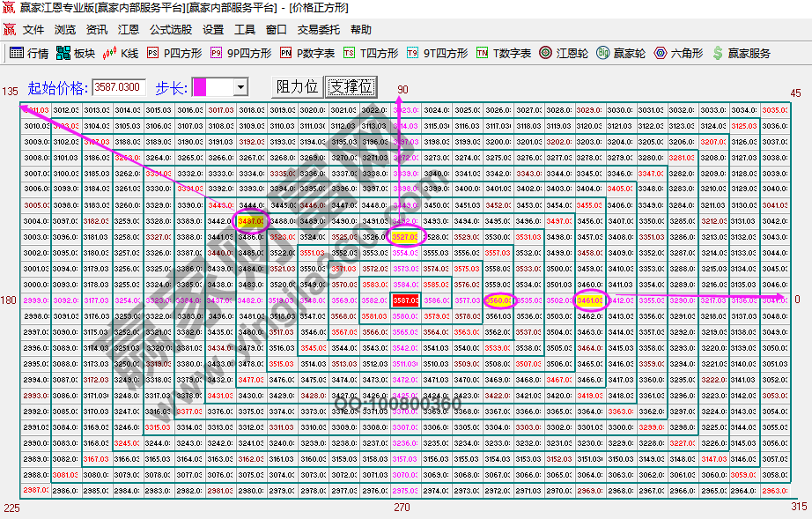Switch to K线 candlestick view
Image resolution: width=812 pixels, height=519 pixels.
click(x=122, y=52)
